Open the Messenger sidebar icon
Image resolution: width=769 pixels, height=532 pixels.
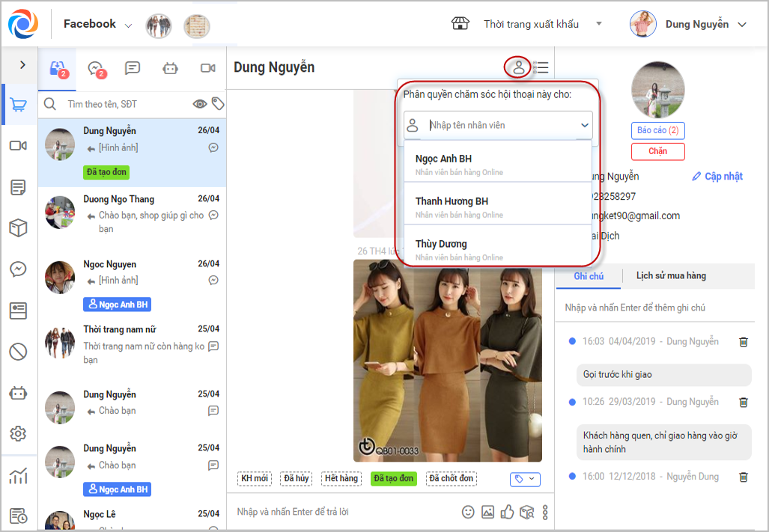point(18,269)
